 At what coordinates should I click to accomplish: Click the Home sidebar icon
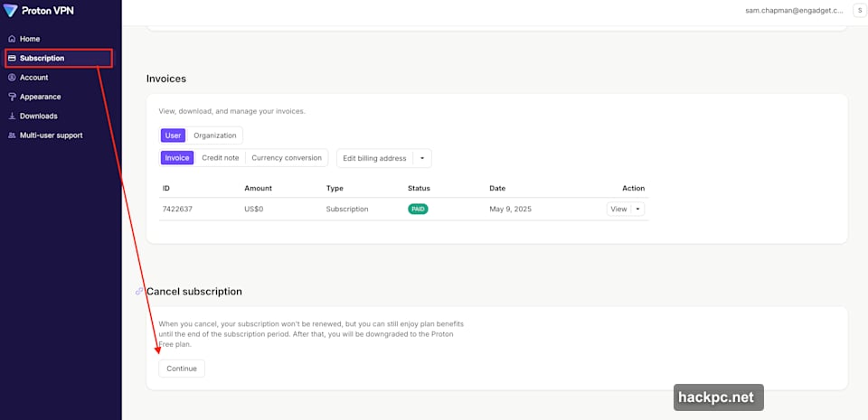(12, 39)
